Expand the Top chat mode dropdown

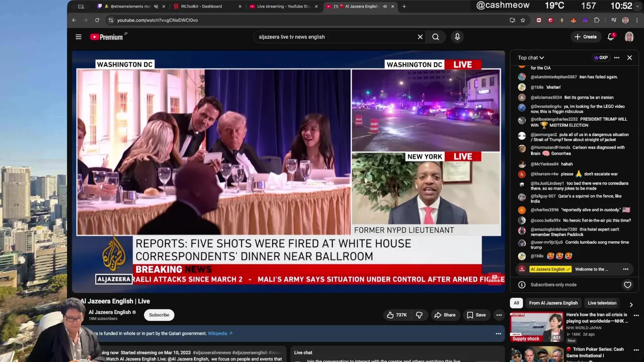click(x=531, y=58)
